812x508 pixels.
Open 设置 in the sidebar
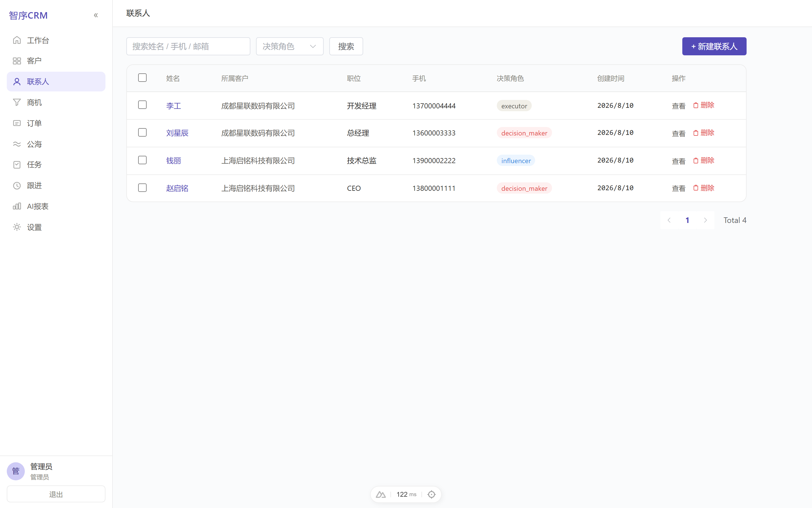tap(56, 227)
